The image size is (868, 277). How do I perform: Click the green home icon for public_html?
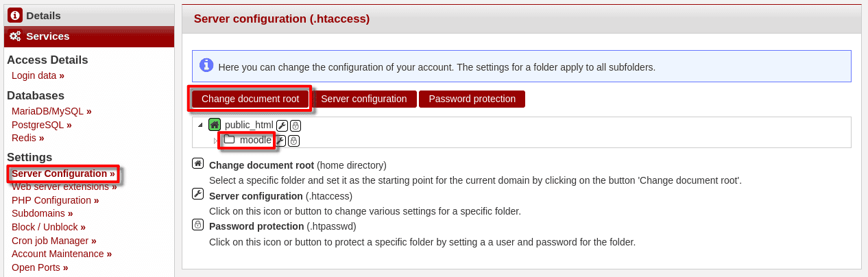click(215, 125)
